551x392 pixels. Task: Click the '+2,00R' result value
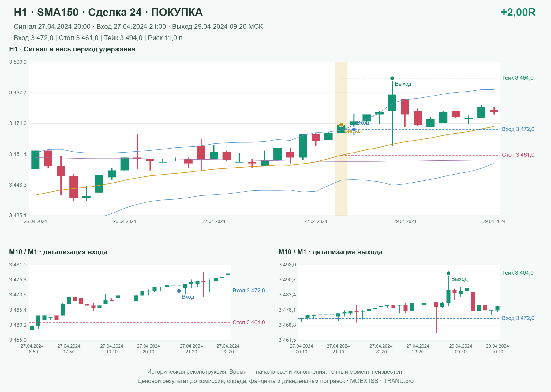[x=518, y=12]
